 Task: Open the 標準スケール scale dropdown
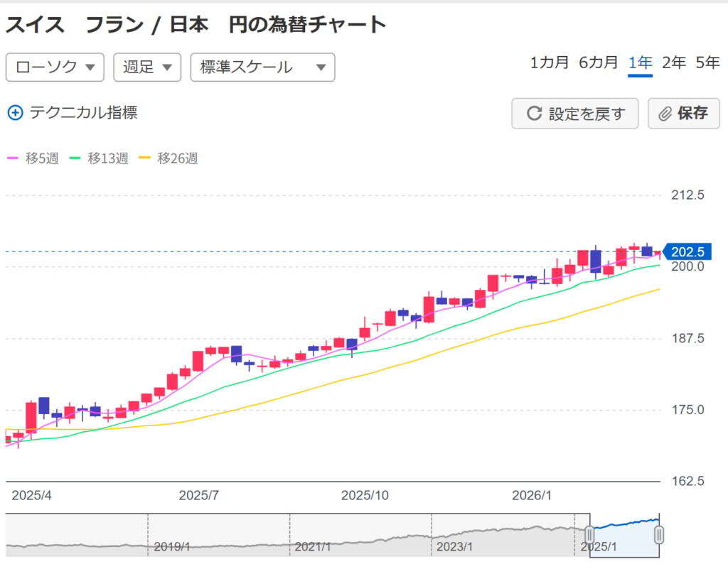click(x=262, y=67)
